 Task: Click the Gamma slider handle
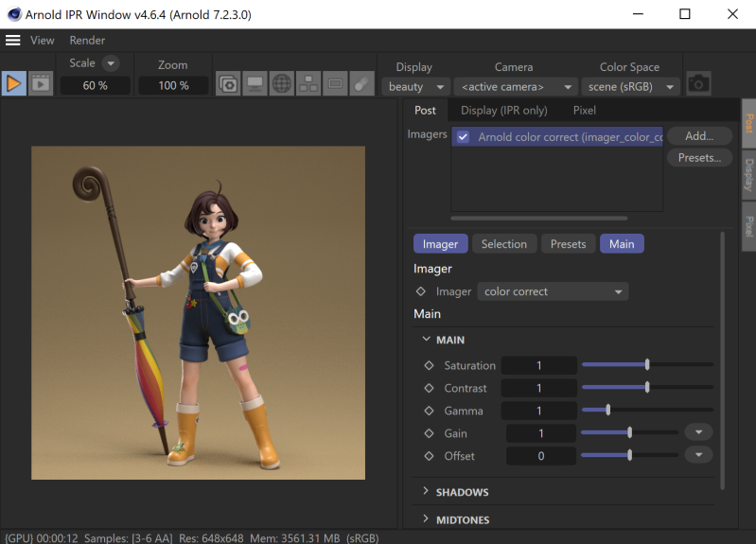tap(608, 410)
